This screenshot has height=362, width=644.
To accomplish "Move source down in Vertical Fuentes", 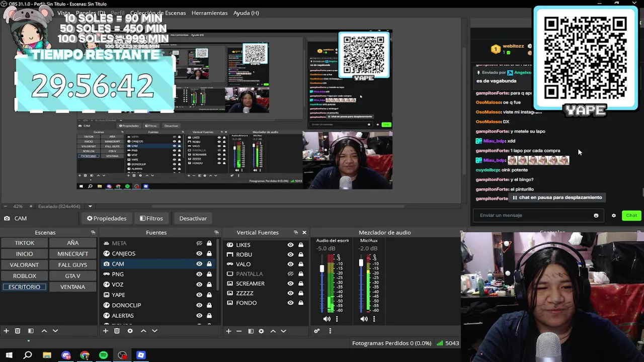I will [x=283, y=331].
